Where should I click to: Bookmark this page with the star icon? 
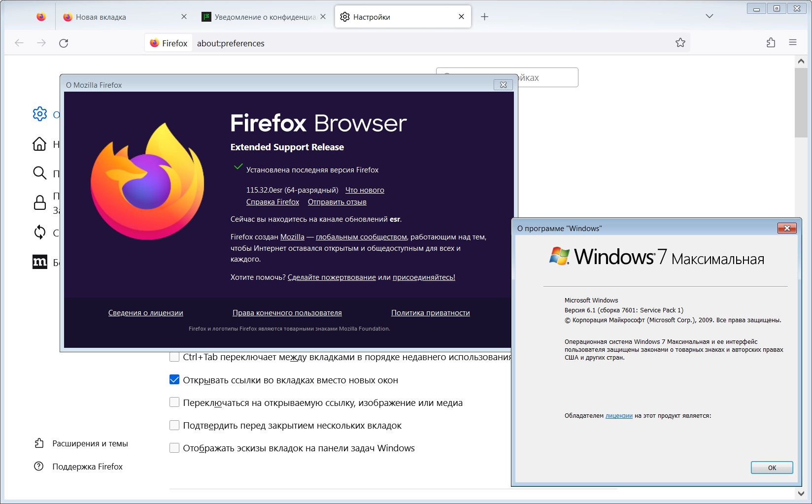pos(680,43)
